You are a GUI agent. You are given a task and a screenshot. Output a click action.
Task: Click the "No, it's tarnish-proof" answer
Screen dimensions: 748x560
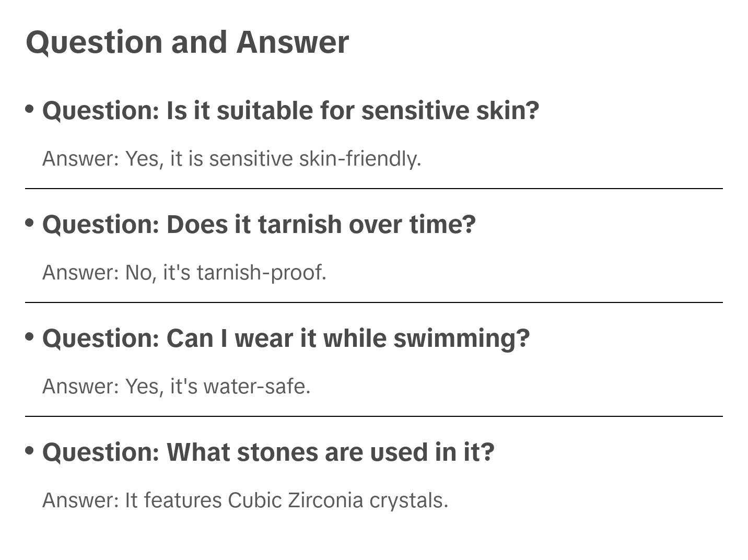184,273
